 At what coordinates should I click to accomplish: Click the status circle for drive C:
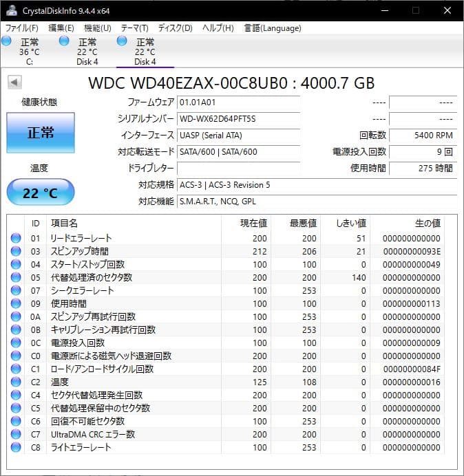click(6, 41)
